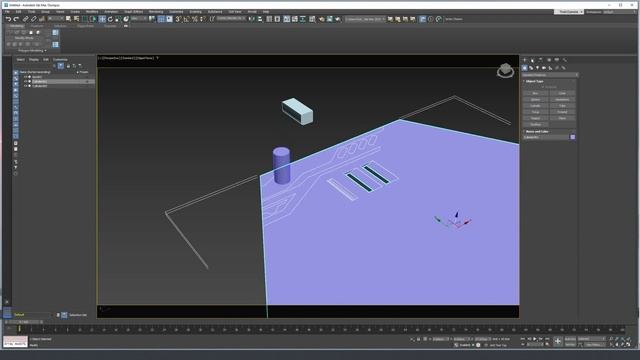Toggle Auto Key mode
Viewport: 640px width, 360px height.
click(570, 339)
